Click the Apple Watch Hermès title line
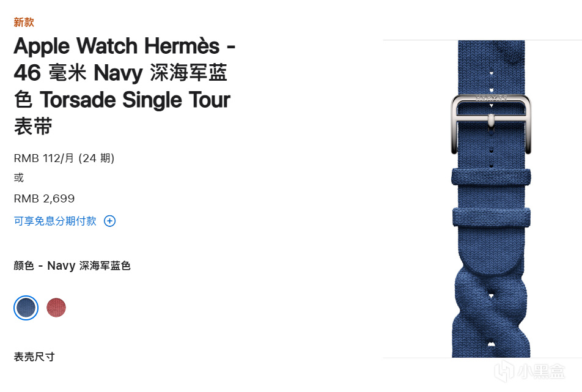 tap(124, 46)
